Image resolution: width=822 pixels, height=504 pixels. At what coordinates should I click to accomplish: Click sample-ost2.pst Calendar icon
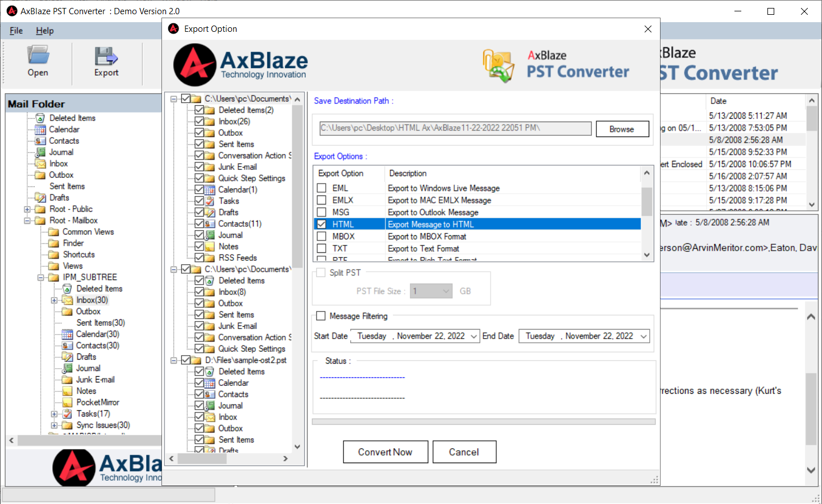(x=210, y=383)
